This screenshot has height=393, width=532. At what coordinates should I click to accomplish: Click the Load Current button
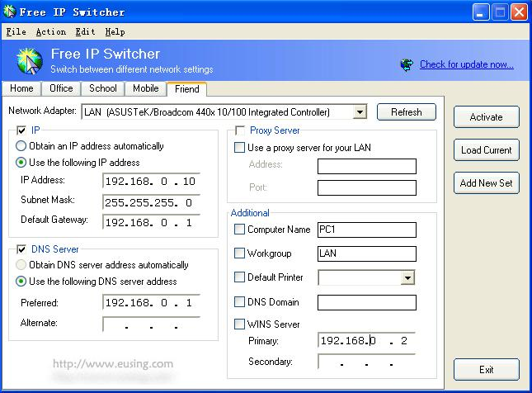(486, 150)
